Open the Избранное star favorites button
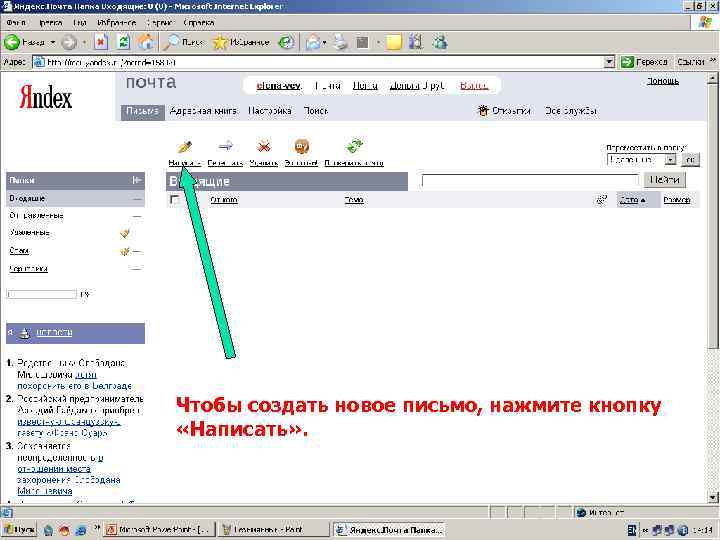This screenshot has height=540, width=720. (x=242, y=43)
